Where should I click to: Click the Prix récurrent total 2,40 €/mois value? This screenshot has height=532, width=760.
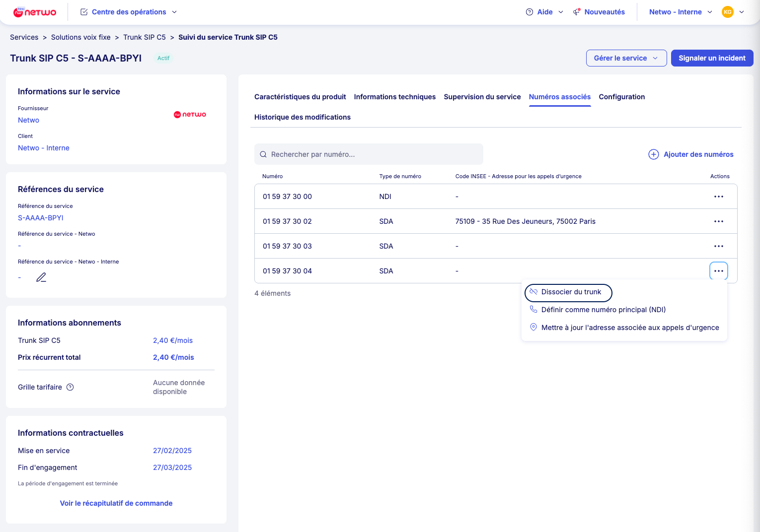pos(173,357)
